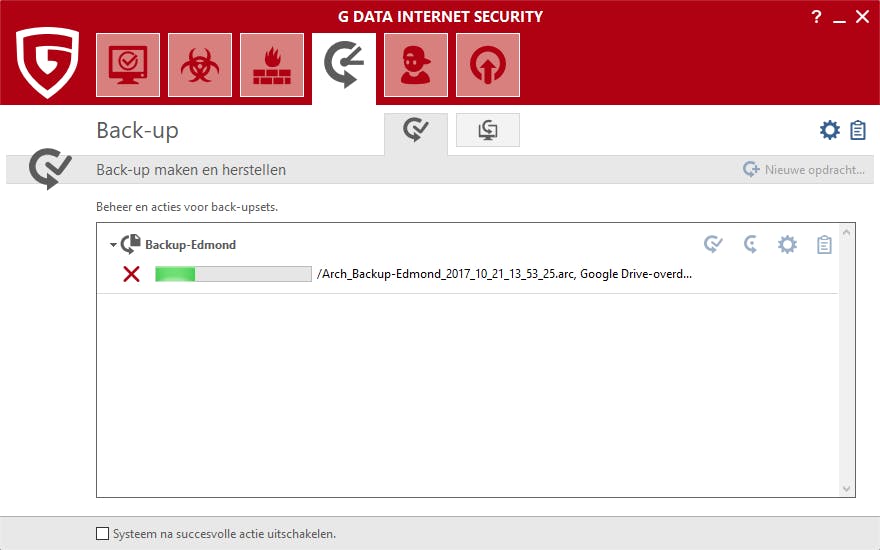Select the Back-up module icon in header

click(344, 65)
